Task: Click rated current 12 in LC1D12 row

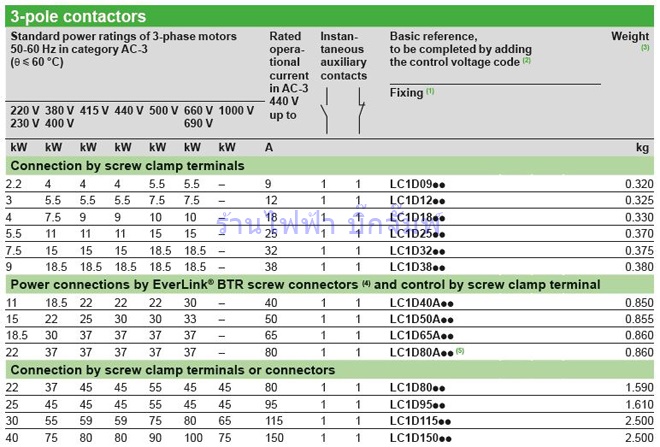Action: [x=271, y=200]
